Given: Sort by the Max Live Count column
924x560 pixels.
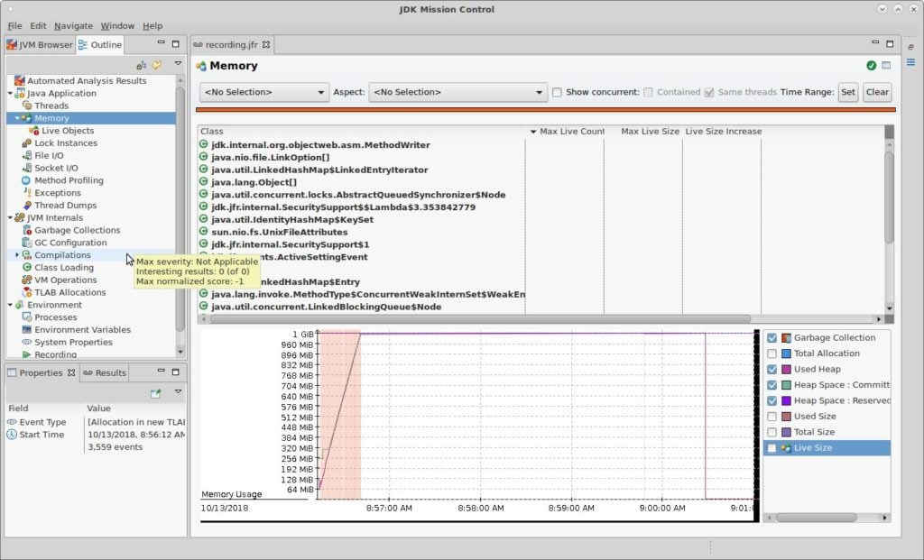Looking at the screenshot, I should pyautogui.click(x=565, y=132).
